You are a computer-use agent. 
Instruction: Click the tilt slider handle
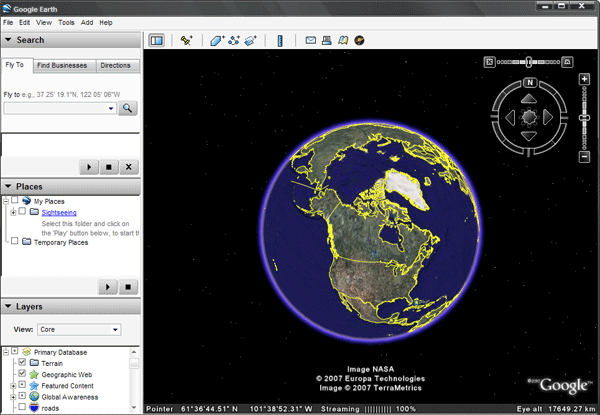coord(528,62)
